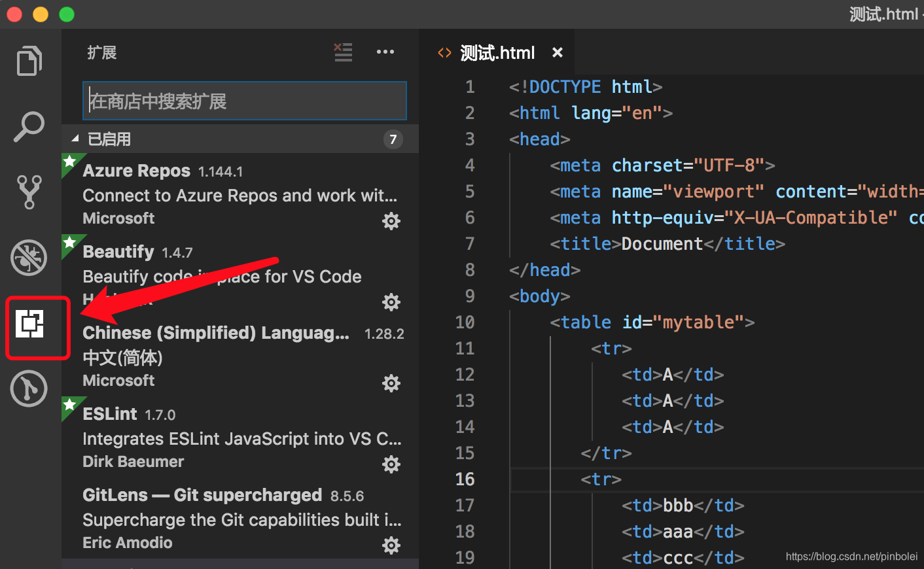Image resolution: width=924 pixels, height=569 pixels.
Task: Click the meta charset UTF-8 line
Action: tap(662, 165)
